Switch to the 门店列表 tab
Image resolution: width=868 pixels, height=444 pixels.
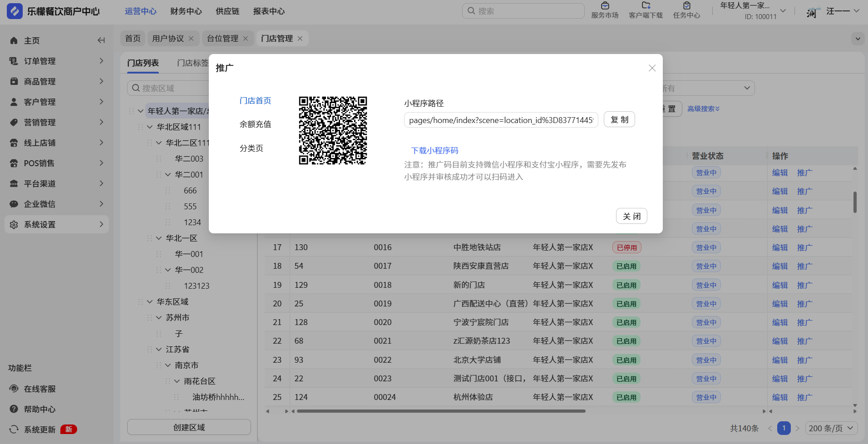point(143,63)
